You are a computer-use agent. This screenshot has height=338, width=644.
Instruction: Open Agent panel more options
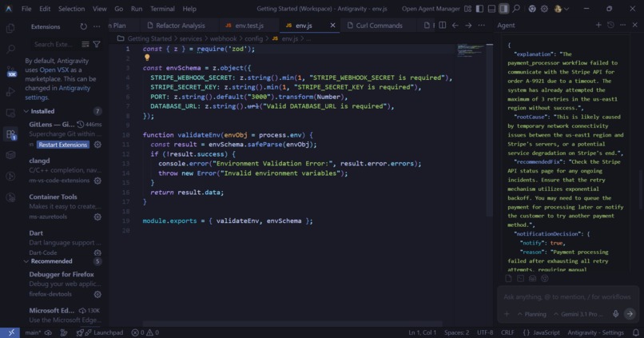[x=622, y=25]
